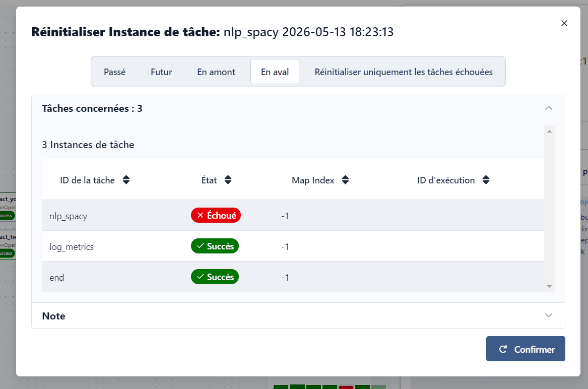Click the map index of log_metrics

tap(285, 247)
